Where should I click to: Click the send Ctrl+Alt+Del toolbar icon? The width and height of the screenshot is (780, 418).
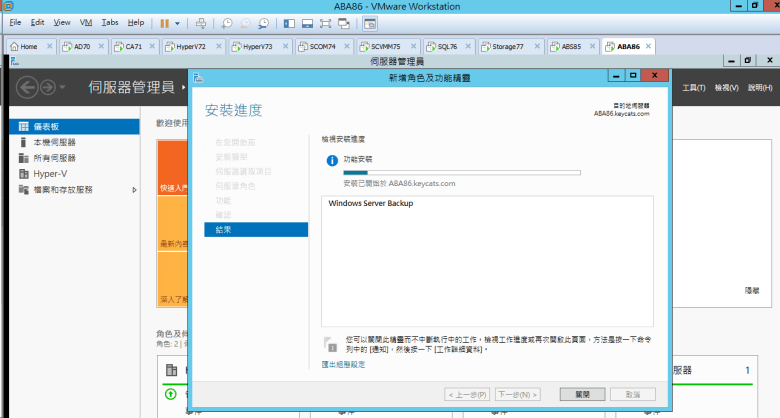201,22
